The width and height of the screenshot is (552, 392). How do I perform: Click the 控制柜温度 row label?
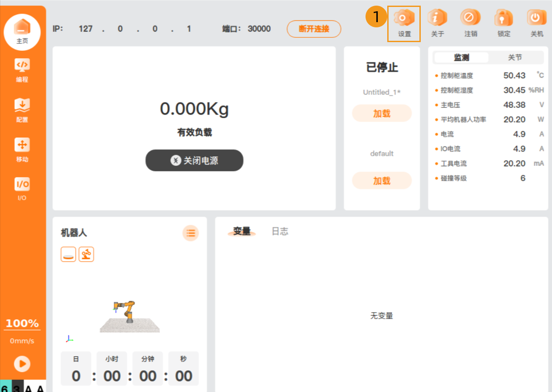click(457, 76)
